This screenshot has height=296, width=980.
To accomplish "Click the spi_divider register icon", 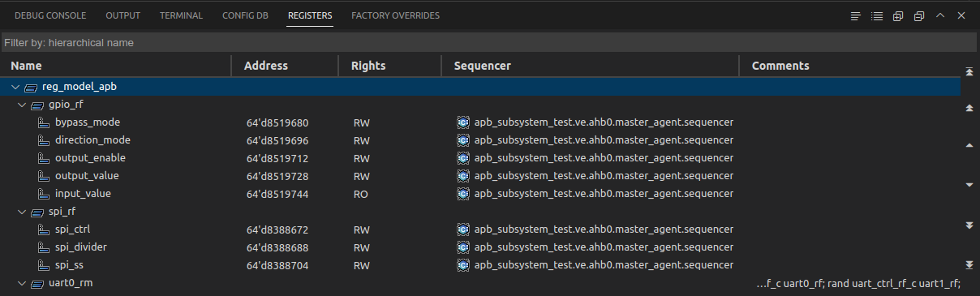I will [x=44, y=247].
